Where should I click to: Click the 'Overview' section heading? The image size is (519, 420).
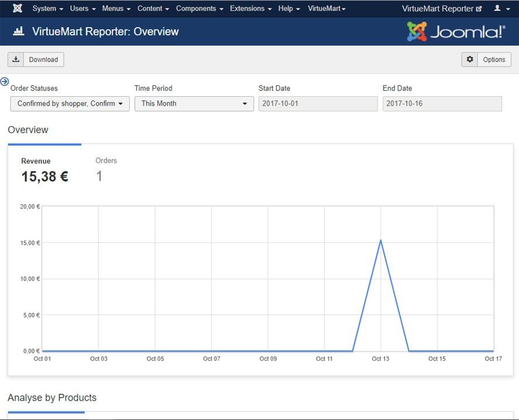coord(28,130)
